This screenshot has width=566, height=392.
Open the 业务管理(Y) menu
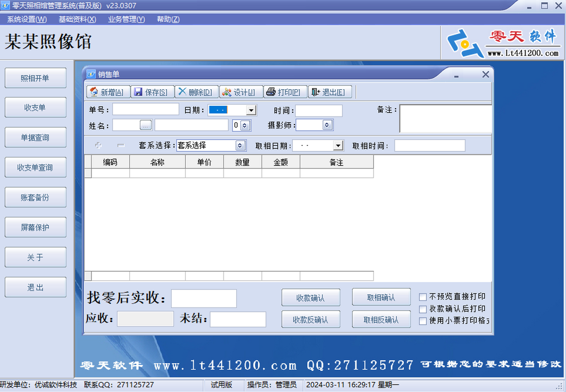[x=126, y=19]
